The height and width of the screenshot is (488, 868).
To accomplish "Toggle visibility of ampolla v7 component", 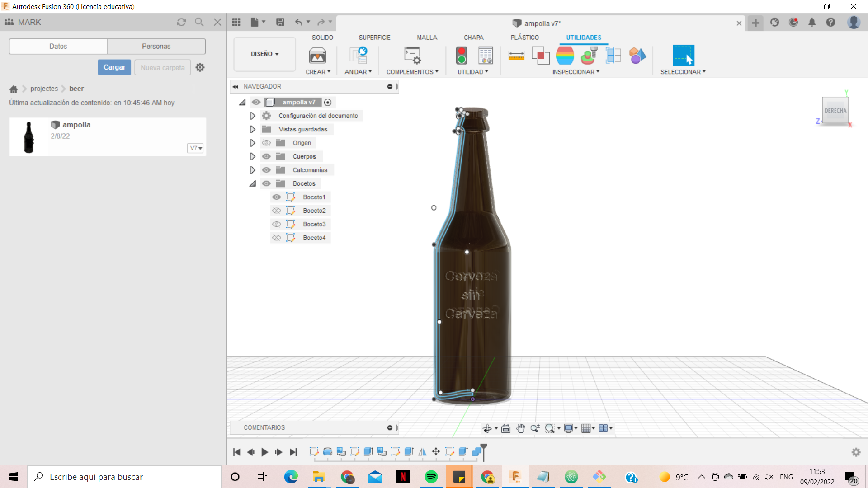I will coord(256,102).
